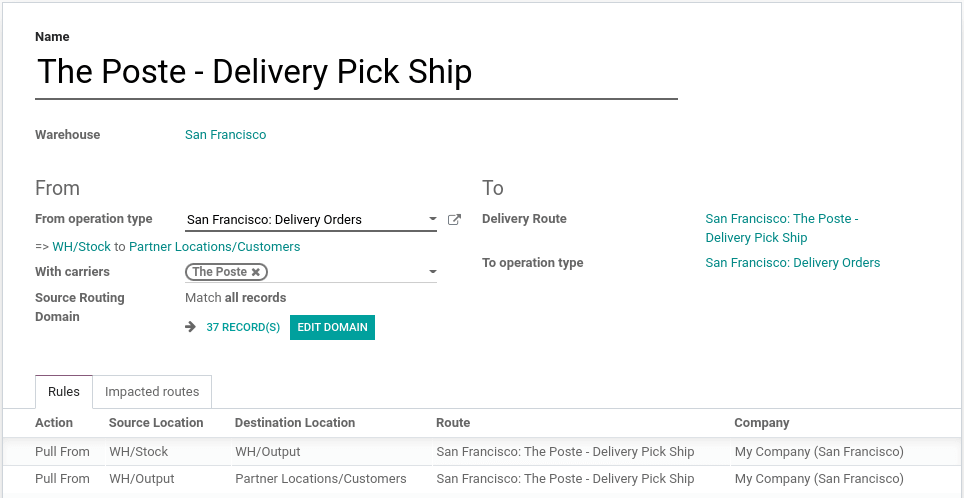Open With carriers dropdown arrow
This screenshot has width=964, height=498.
pyautogui.click(x=432, y=272)
